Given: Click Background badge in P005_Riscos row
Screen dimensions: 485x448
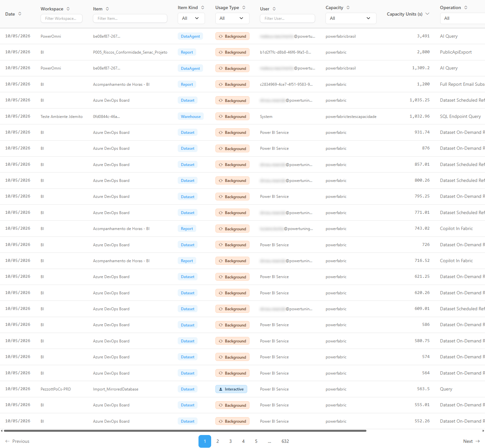Looking at the screenshot, I should (232, 52).
